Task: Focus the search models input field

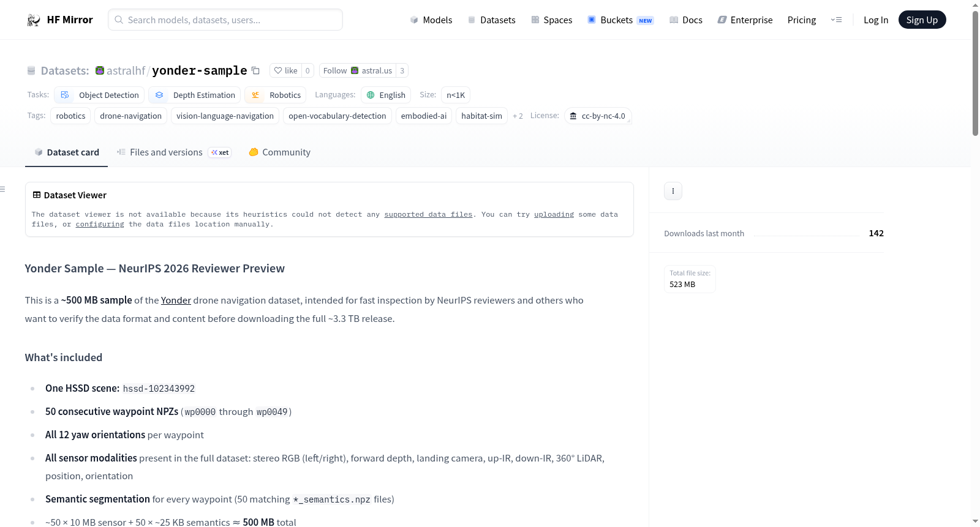Action: pos(225,20)
